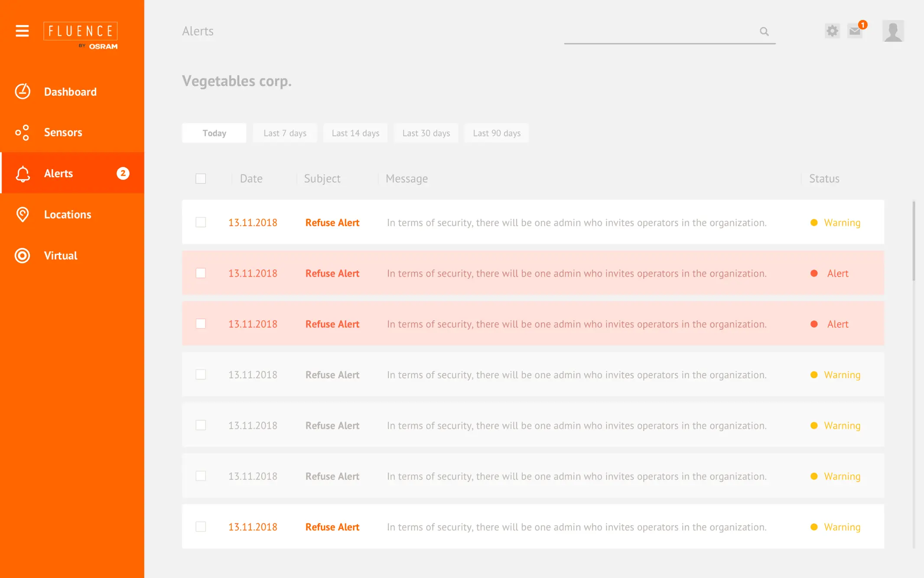This screenshot has width=924, height=578.
Task: Check the first Alert row checkbox
Action: (x=201, y=273)
